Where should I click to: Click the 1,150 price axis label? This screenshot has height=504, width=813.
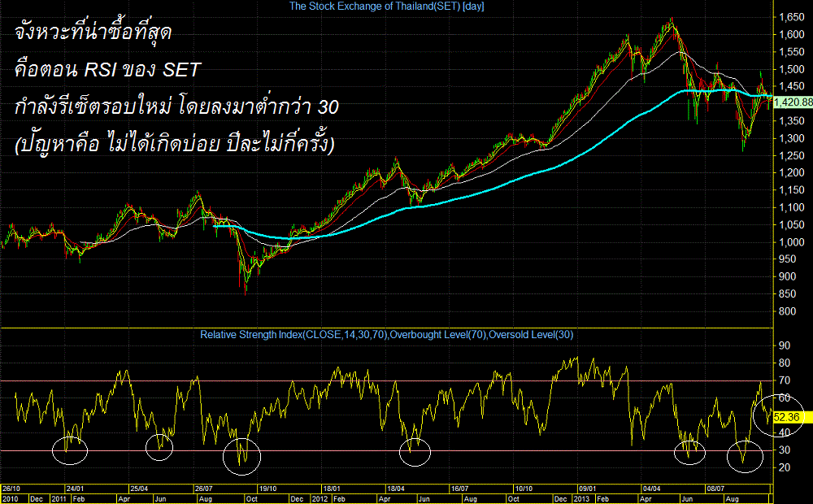(792, 190)
